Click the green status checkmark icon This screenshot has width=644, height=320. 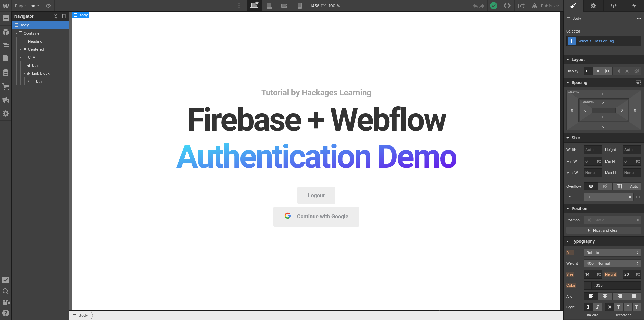pyautogui.click(x=494, y=6)
